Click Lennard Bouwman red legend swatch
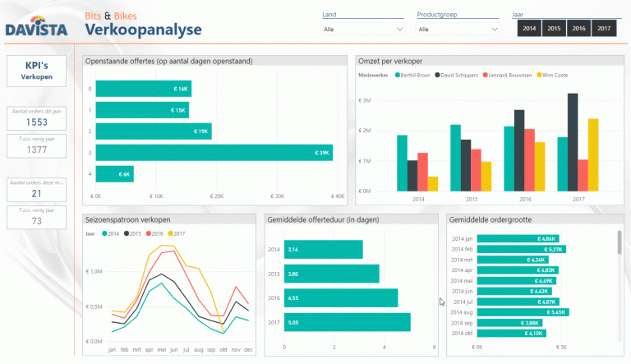 pyautogui.click(x=485, y=75)
